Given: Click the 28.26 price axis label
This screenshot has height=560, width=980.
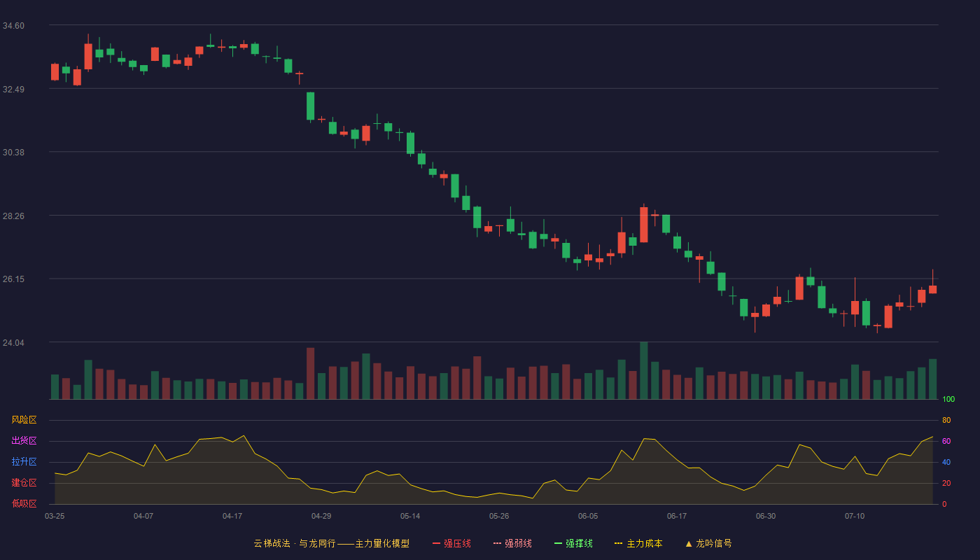Looking at the screenshot, I should point(13,216).
